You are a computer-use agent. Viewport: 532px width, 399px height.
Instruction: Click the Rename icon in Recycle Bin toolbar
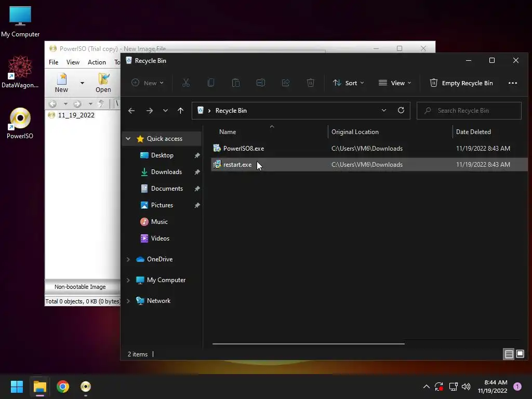pos(261,83)
